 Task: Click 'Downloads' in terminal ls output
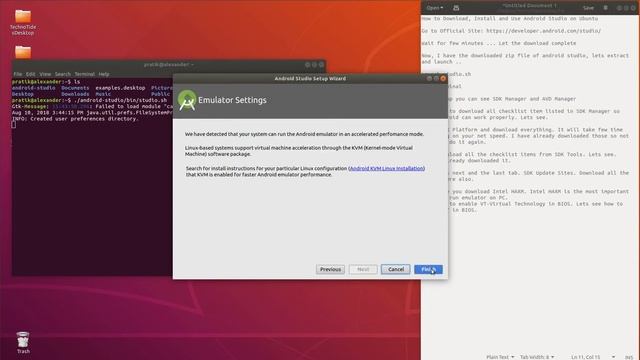[x=75, y=94]
